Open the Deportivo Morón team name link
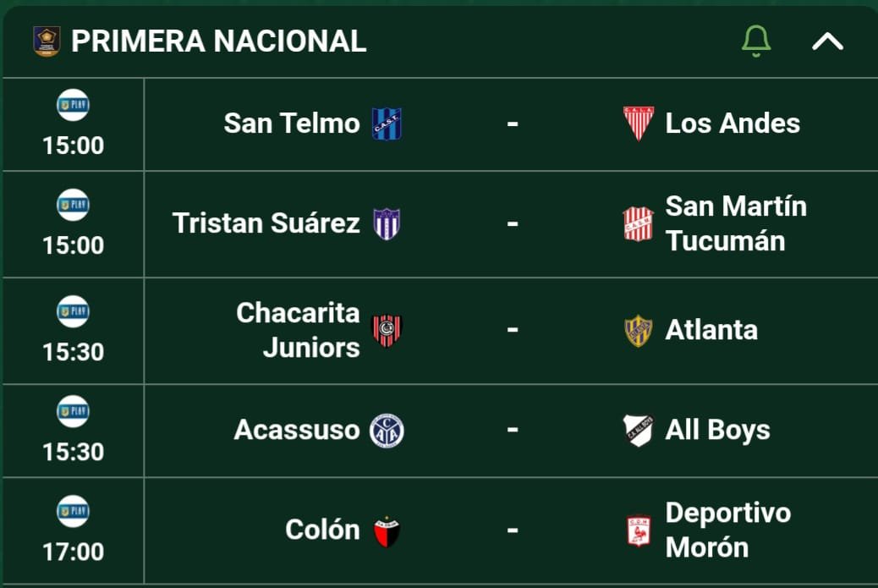This screenshot has height=588, width=878. tap(728, 530)
